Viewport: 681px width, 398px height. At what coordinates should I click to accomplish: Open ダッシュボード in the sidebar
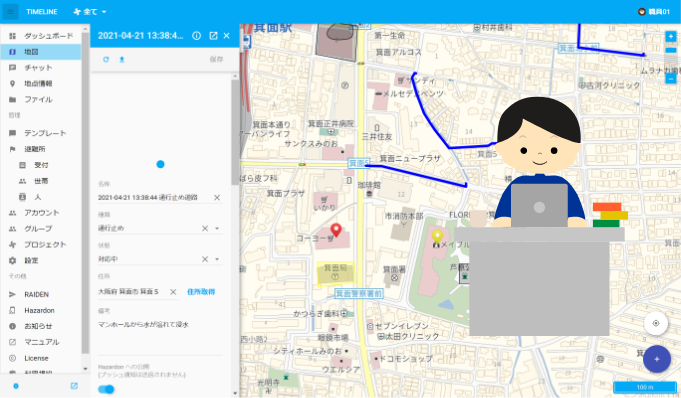(x=40, y=36)
